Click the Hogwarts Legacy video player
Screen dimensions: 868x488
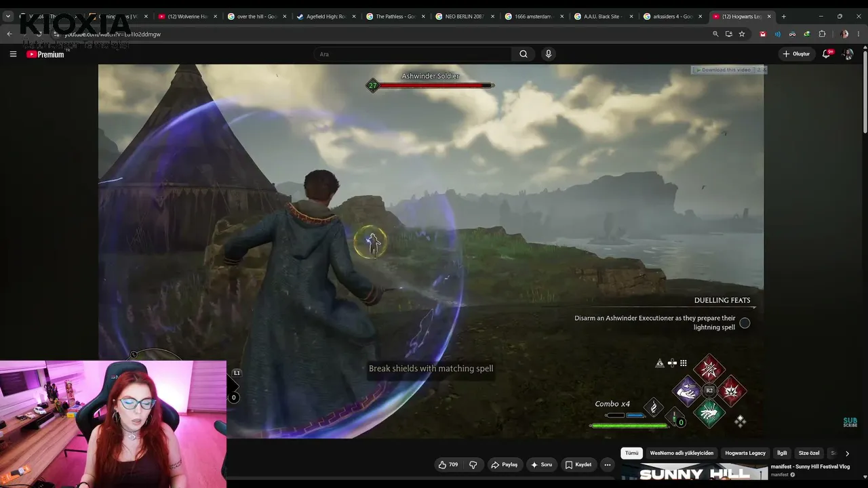pyautogui.click(x=431, y=251)
